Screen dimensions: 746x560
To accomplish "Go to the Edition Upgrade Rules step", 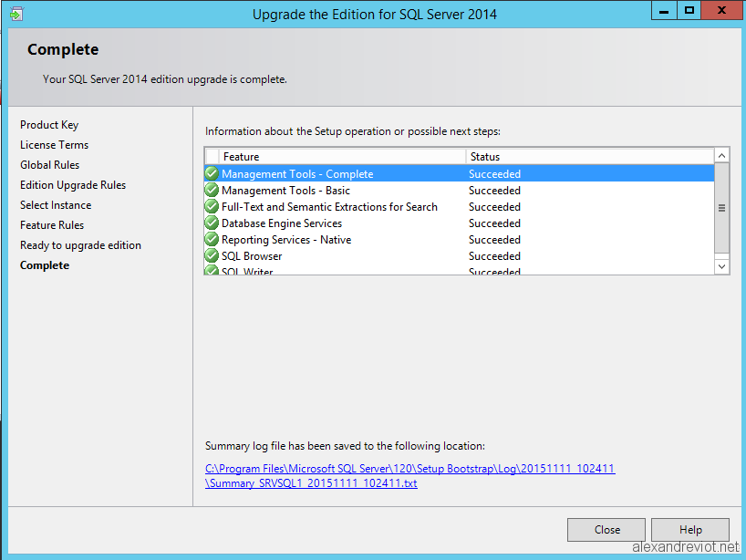I will pyautogui.click(x=73, y=185).
